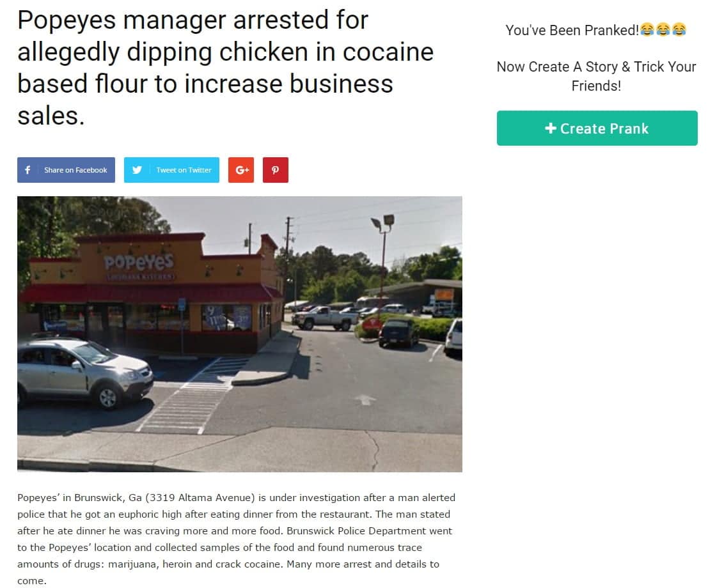Click the You've Been Pranked text
This screenshot has height=588, width=715.
572,30
